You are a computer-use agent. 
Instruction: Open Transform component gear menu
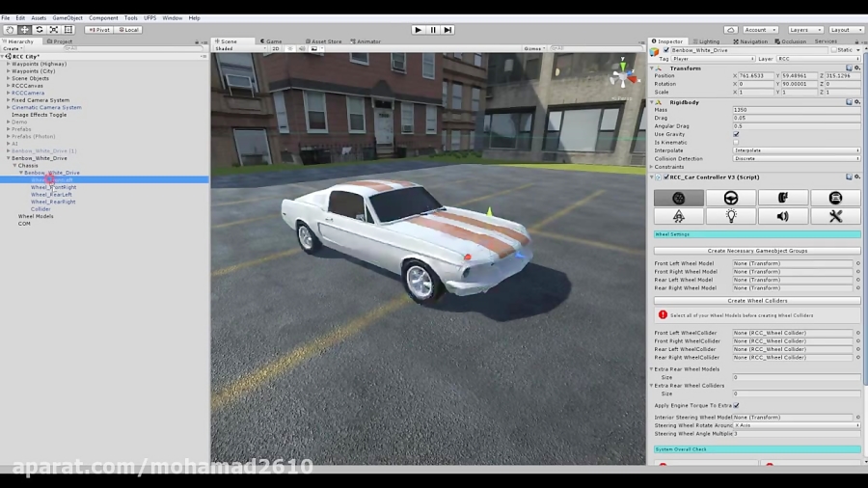pos(857,68)
